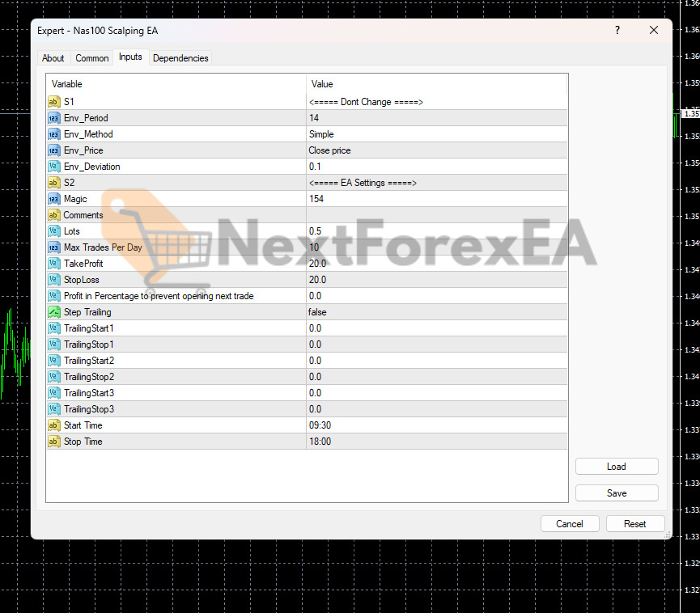
Task: Click the help question mark in title bar
Action: click(x=617, y=30)
